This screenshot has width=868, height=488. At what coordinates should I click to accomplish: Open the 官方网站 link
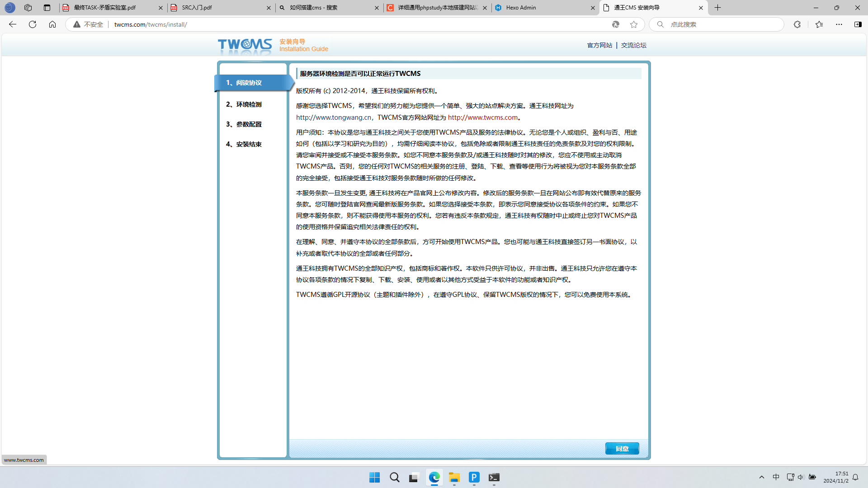click(599, 45)
